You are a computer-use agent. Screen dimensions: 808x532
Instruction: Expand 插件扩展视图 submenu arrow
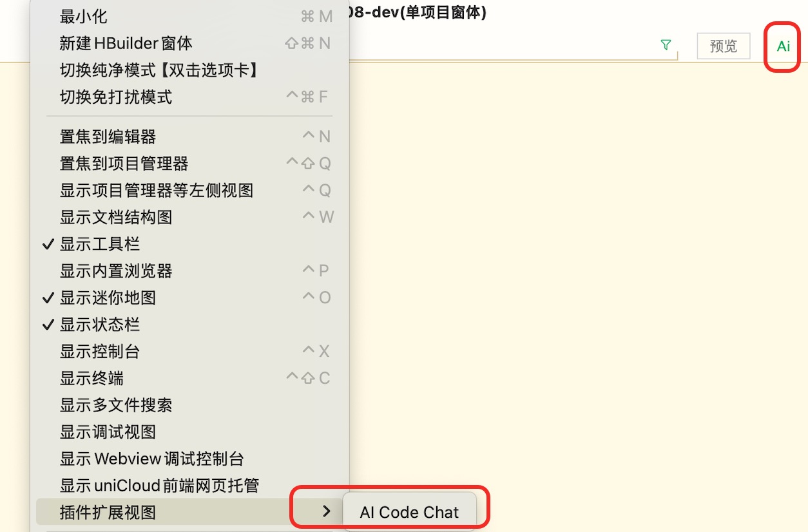[327, 511]
